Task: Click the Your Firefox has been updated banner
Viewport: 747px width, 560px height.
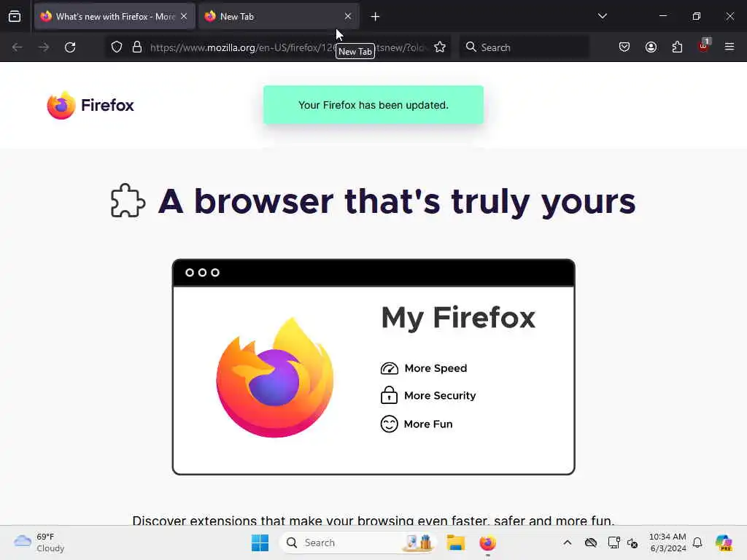Action: [373, 105]
